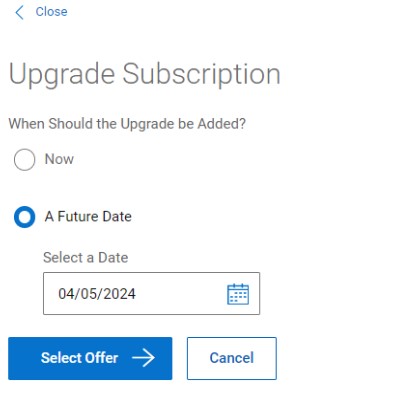
Task: Click the Upgrade Subscription heading
Action: point(144,75)
